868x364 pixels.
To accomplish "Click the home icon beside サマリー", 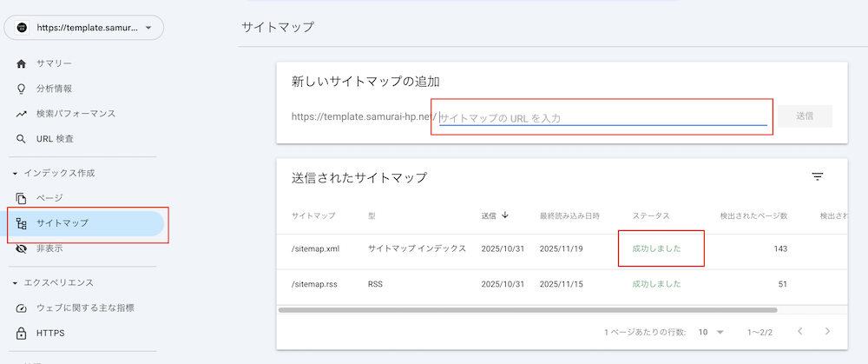I will click(x=22, y=63).
